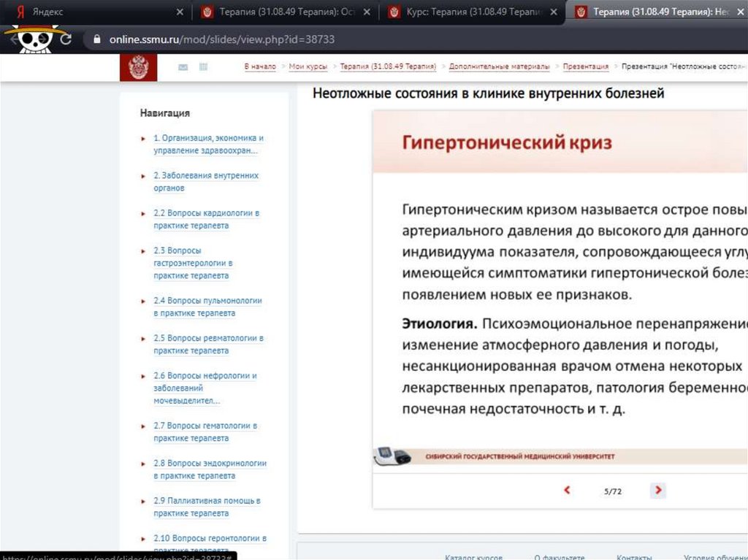Reload the page with the refresh icon
748x560 pixels.
[x=66, y=39]
